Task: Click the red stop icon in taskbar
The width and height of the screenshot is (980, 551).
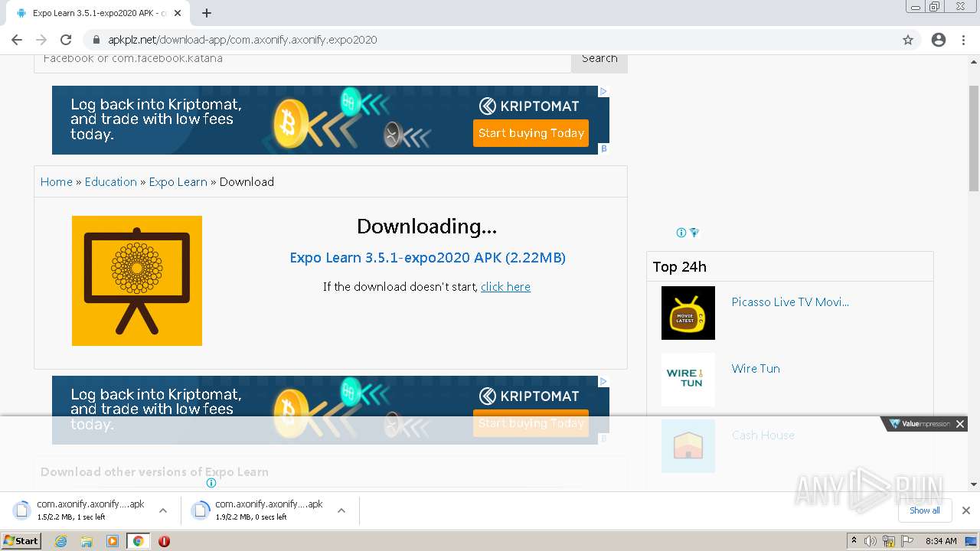Action: (164, 541)
